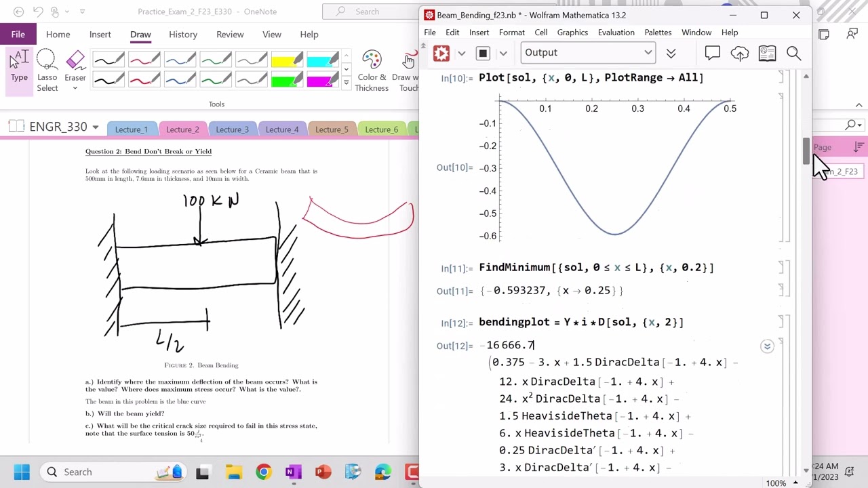Viewport: 868px width, 488px height.
Task: Toggle Draw with Touch in OneNote
Action: [408, 71]
